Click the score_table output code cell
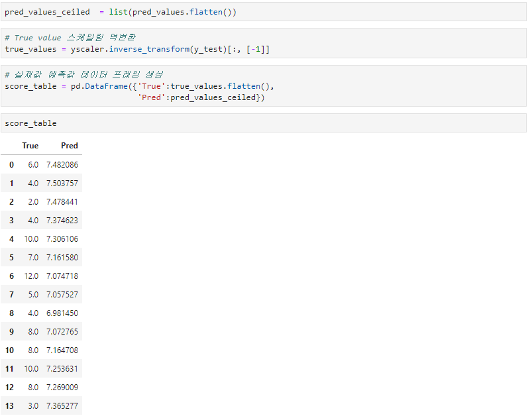The width and height of the screenshot is (528, 420). (x=263, y=123)
